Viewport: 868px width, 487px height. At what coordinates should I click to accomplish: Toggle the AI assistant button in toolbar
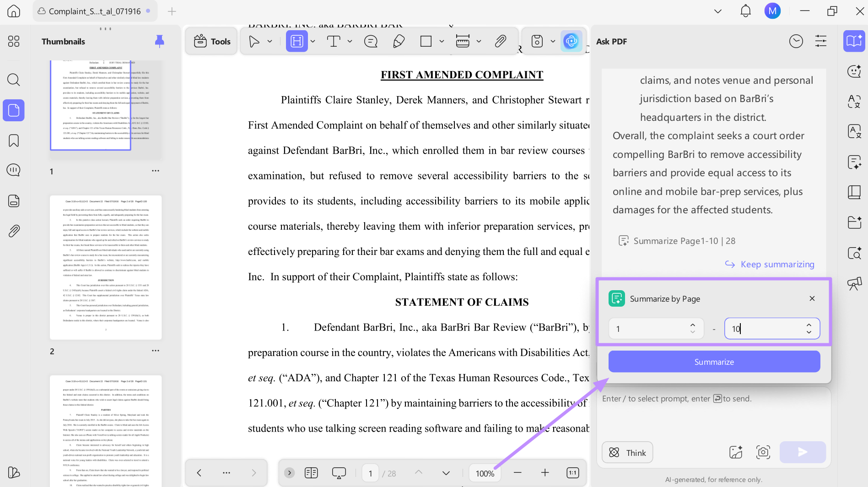[x=571, y=41]
